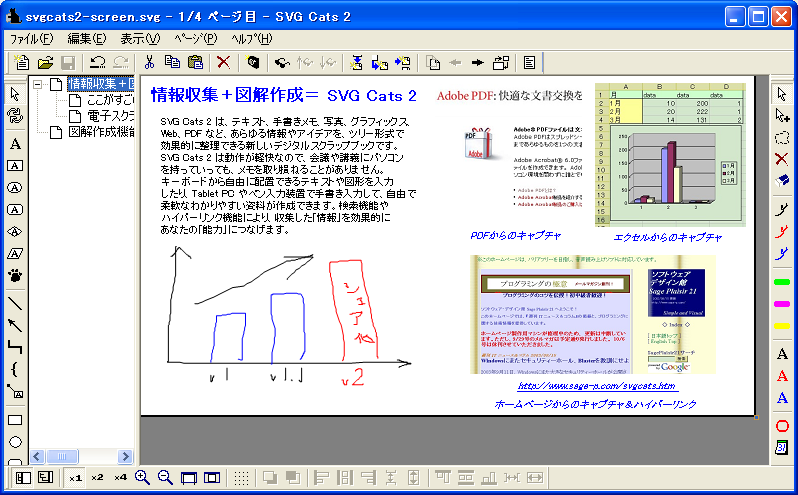The width and height of the screenshot is (798, 495).
Task: Select the rectangle shape tool
Action: tap(16, 420)
